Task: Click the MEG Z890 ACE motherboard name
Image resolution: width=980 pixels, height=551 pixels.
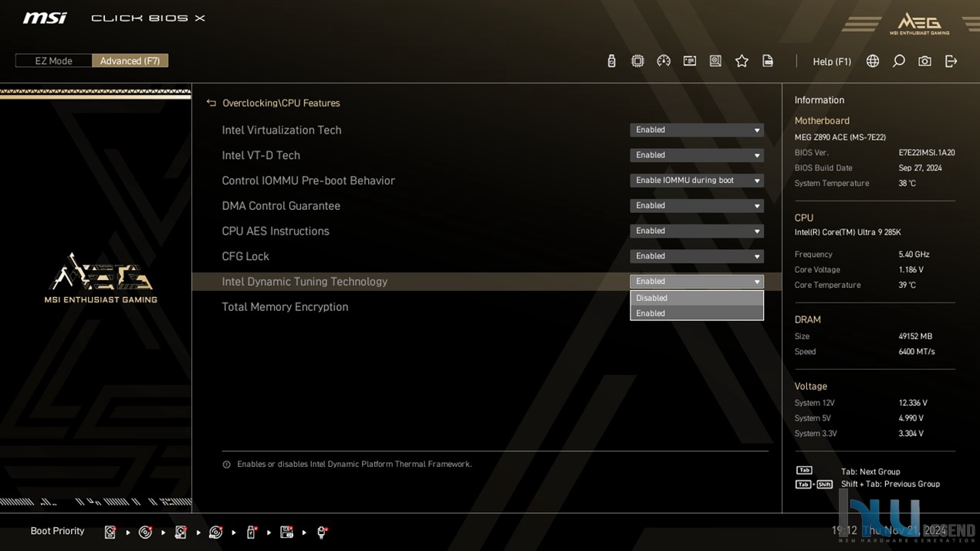Action: pos(840,137)
